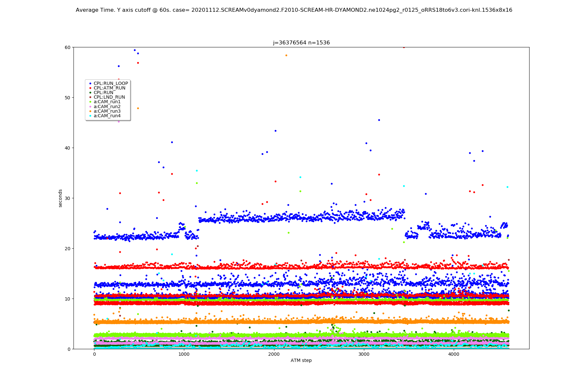Click the 60 tick on y-axis
Screen dimensions: 588x392
68,47
